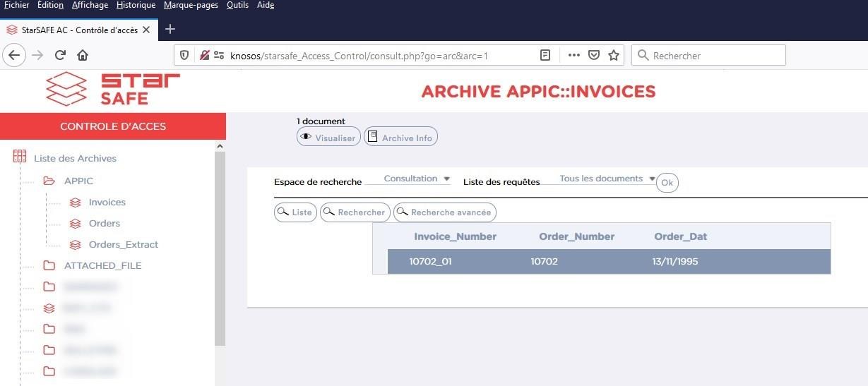This screenshot has width=868, height=386.
Task: Click the sidebar vertical scrollbar
Action: pyautogui.click(x=220, y=247)
